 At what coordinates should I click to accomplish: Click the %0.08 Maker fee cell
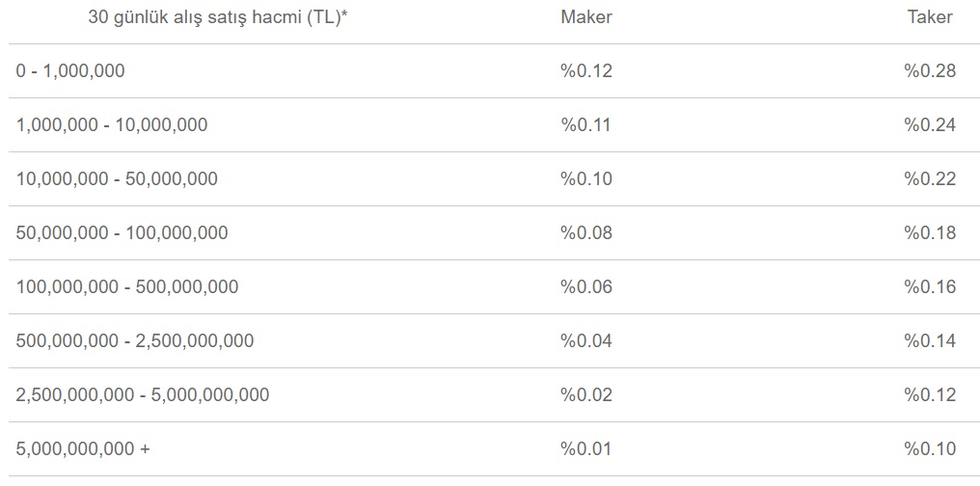point(586,232)
